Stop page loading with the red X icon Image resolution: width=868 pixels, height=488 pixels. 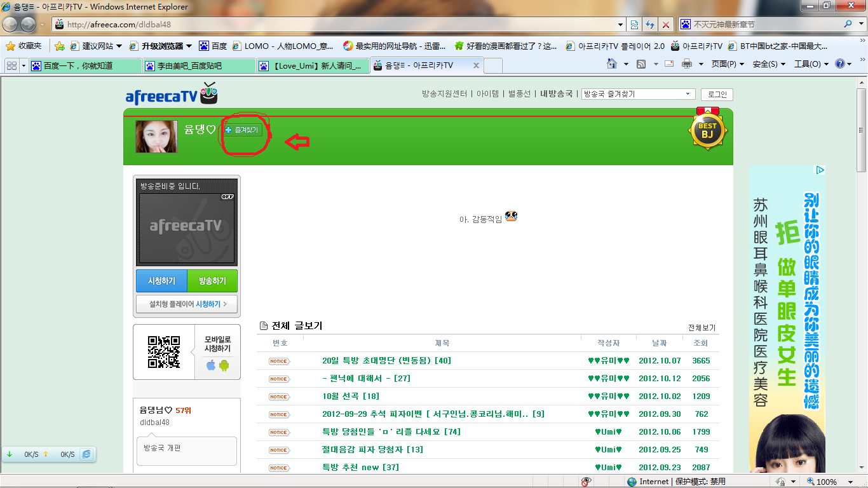click(x=666, y=25)
